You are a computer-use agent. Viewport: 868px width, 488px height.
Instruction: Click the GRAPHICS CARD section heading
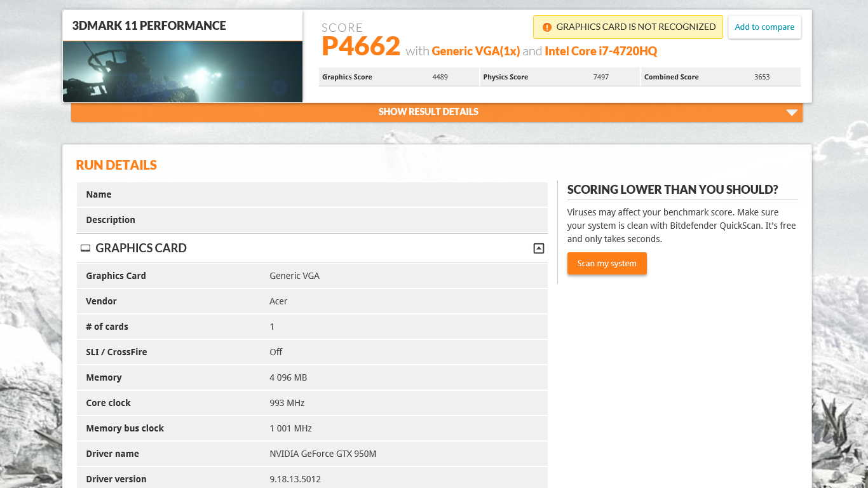(141, 248)
